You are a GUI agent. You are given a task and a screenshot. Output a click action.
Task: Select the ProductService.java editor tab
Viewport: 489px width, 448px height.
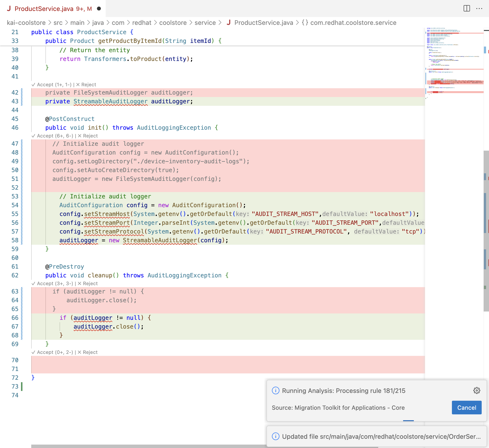44,9
